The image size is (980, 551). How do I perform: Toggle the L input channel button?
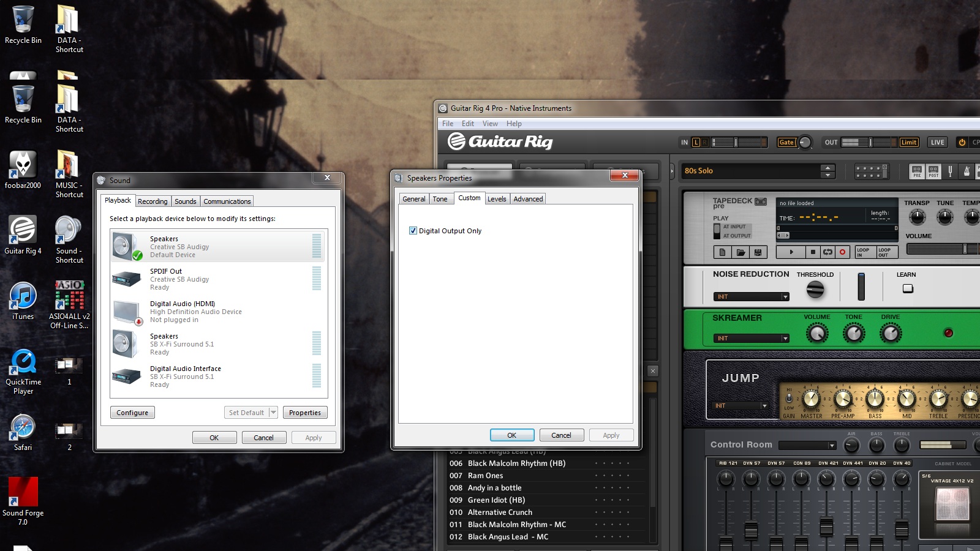pyautogui.click(x=696, y=142)
